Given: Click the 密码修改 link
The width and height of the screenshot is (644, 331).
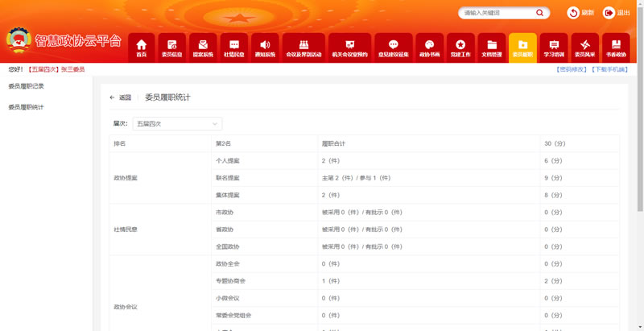Looking at the screenshot, I should pos(571,70).
